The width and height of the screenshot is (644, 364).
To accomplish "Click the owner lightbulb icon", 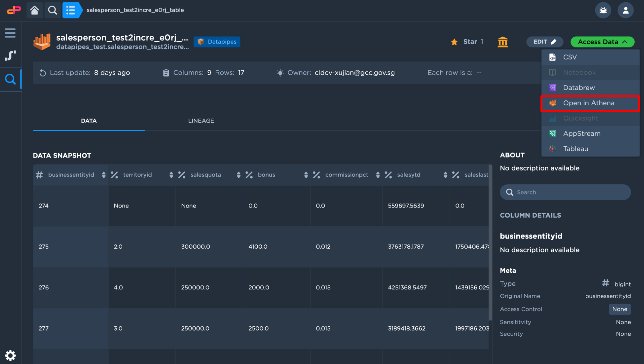I will pyautogui.click(x=280, y=73).
